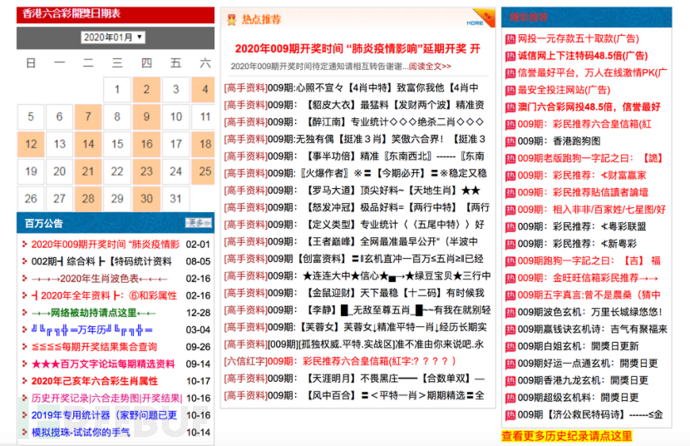Open 009期: 金旺旺信箱彩民推荐 link
The height and width of the screenshot is (446, 690).
click(x=588, y=278)
